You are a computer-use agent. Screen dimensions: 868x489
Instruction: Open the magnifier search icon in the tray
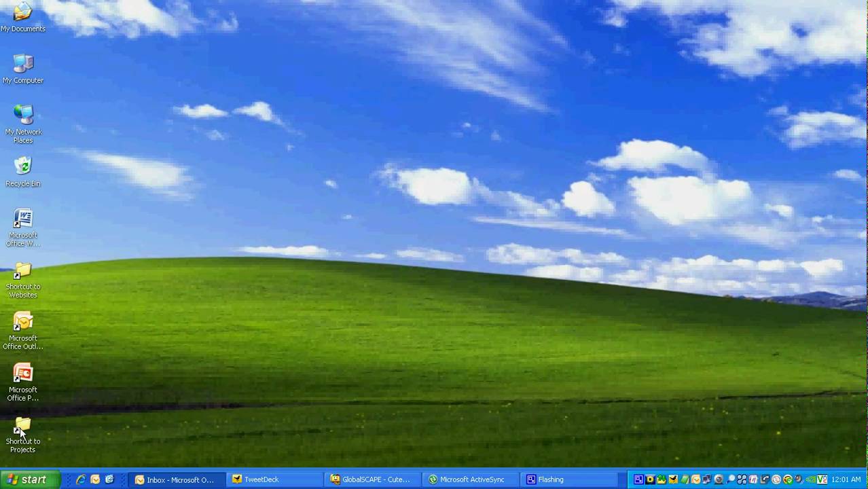731,479
